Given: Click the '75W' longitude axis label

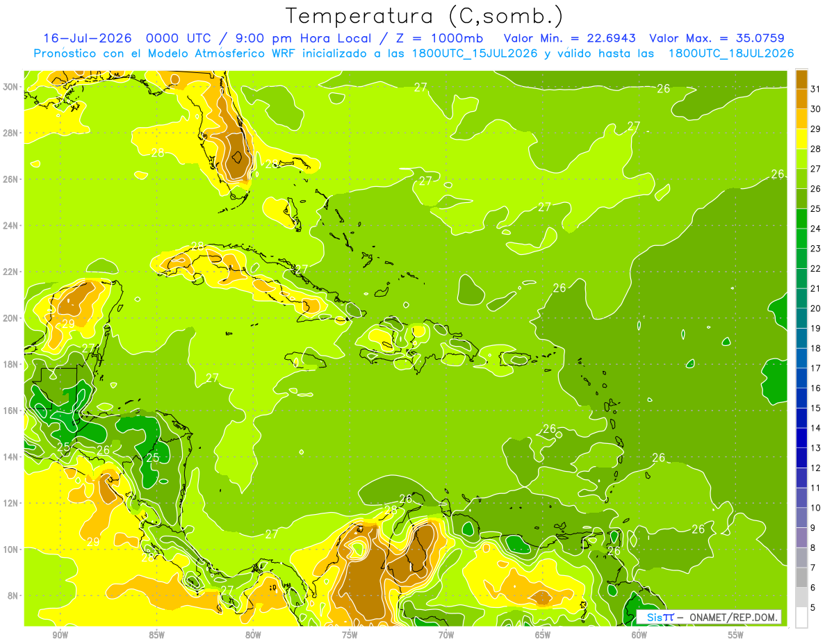Looking at the screenshot, I should click(350, 635).
